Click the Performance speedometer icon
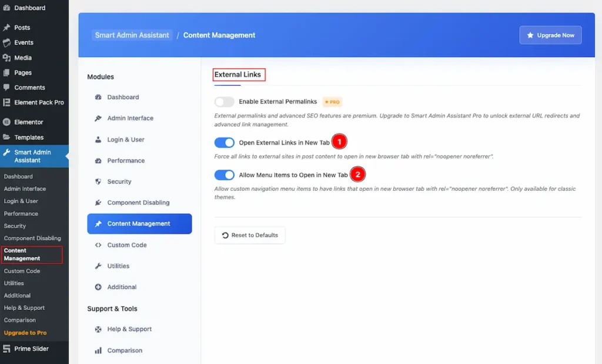This screenshot has width=602, height=364. click(x=98, y=161)
